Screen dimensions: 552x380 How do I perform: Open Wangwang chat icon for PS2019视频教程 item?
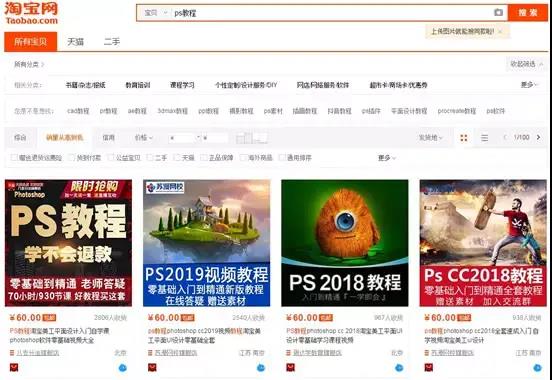(x=261, y=368)
